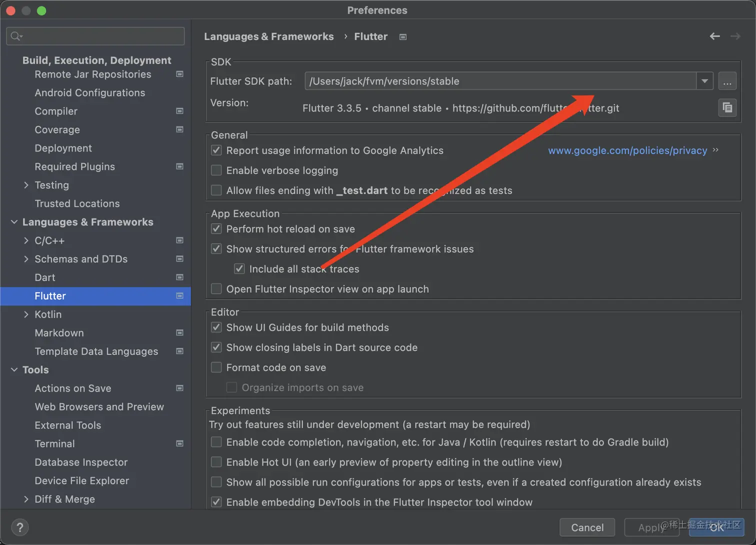Expand the Diff & Merge node
This screenshot has width=756, height=545.
click(26, 499)
